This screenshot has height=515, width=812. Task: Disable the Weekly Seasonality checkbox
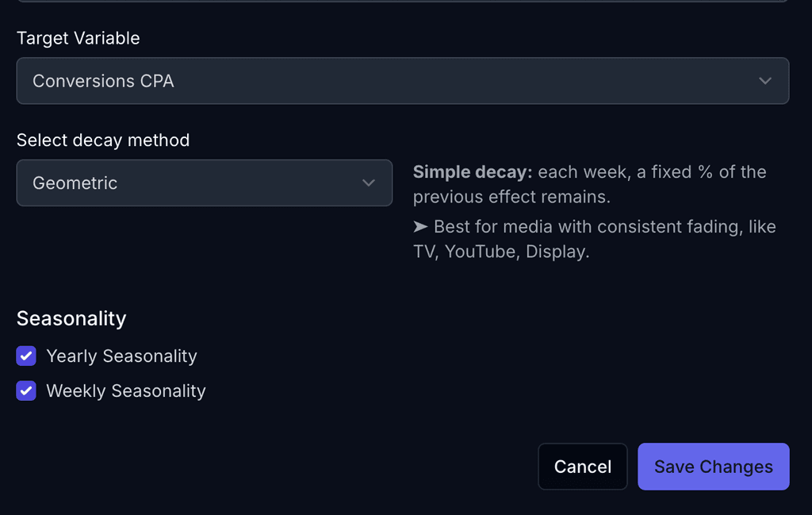click(x=26, y=390)
